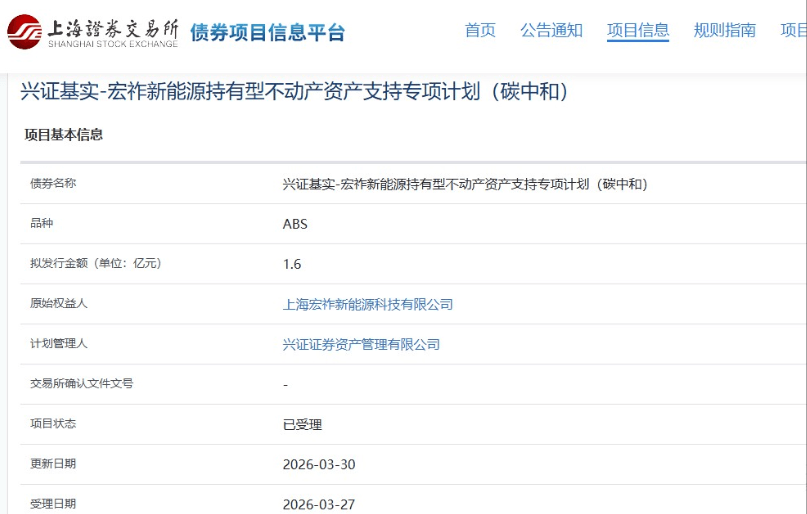Click the 品种 label
Image resolution: width=807 pixels, height=514 pixels.
42,223
